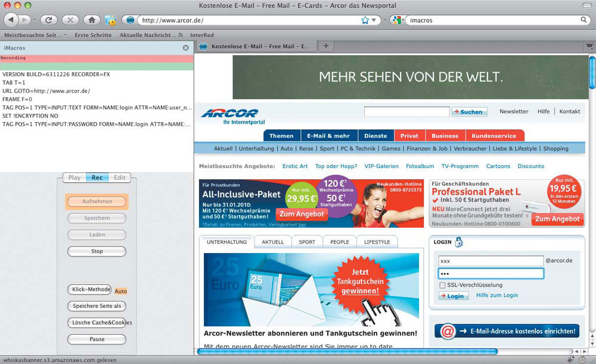
Task: Click the Arcor logo
Action: coord(232,116)
